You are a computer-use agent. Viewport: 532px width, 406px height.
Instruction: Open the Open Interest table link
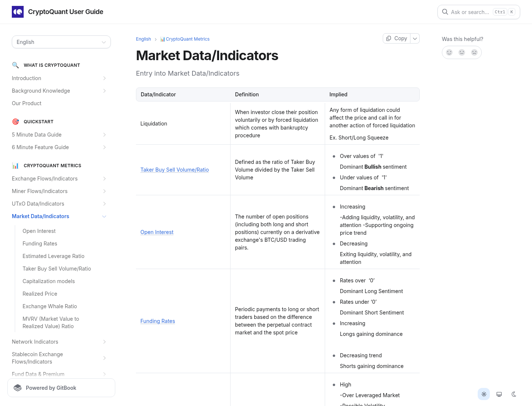click(157, 232)
